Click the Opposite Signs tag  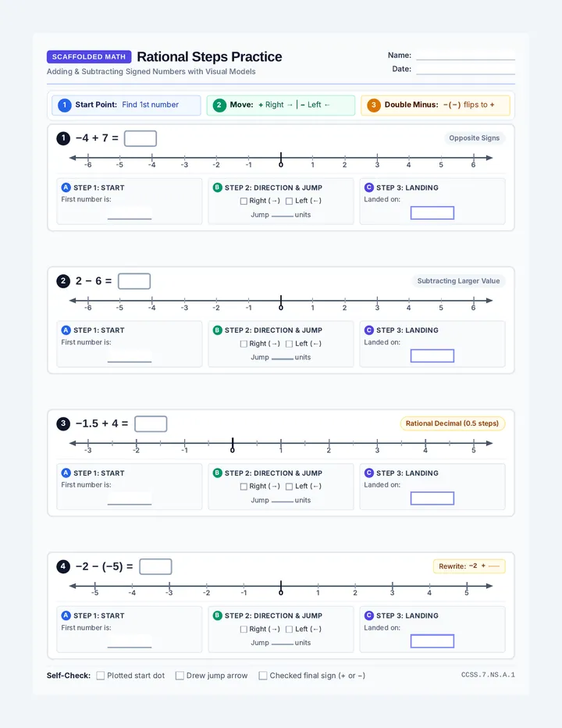tap(475, 138)
